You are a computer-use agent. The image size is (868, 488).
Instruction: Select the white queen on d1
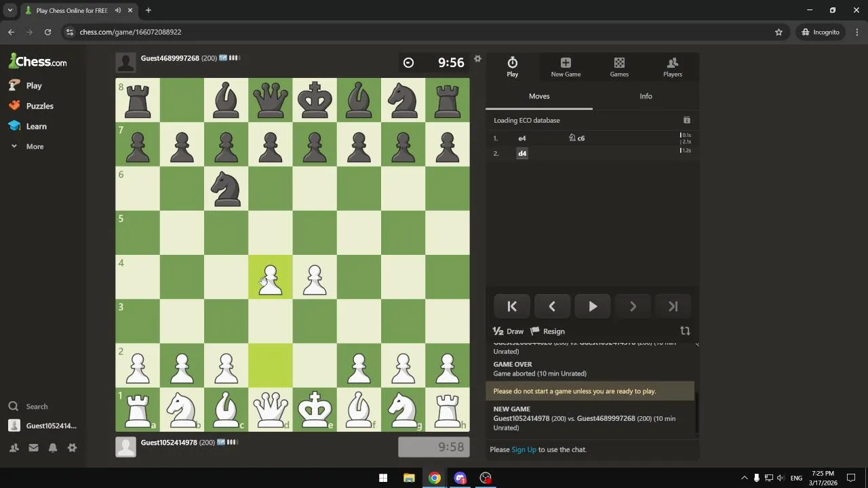(x=271, y=409)
